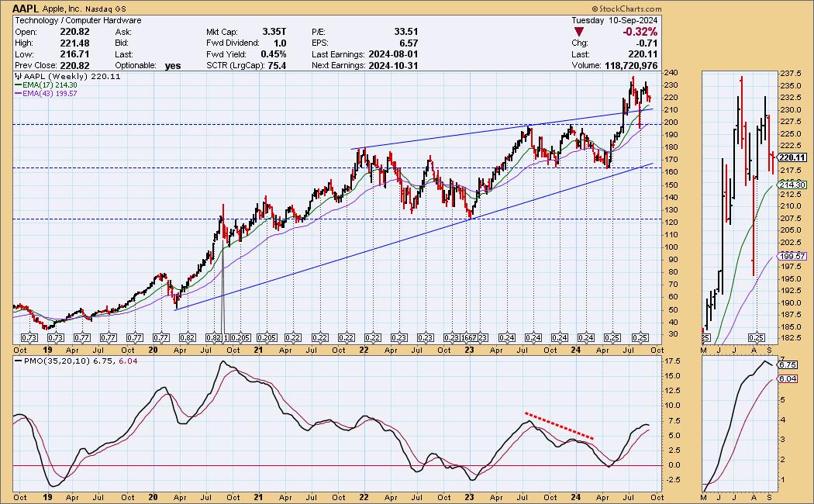Click the boxed 220.11 price label on the zoom panel

point(792,158)
